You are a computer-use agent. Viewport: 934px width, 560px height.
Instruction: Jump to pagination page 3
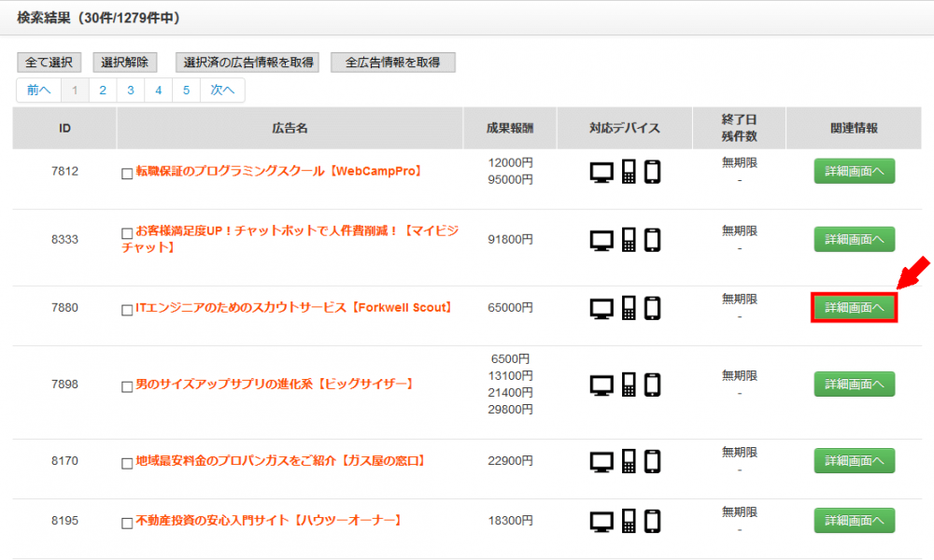(131, 90)
